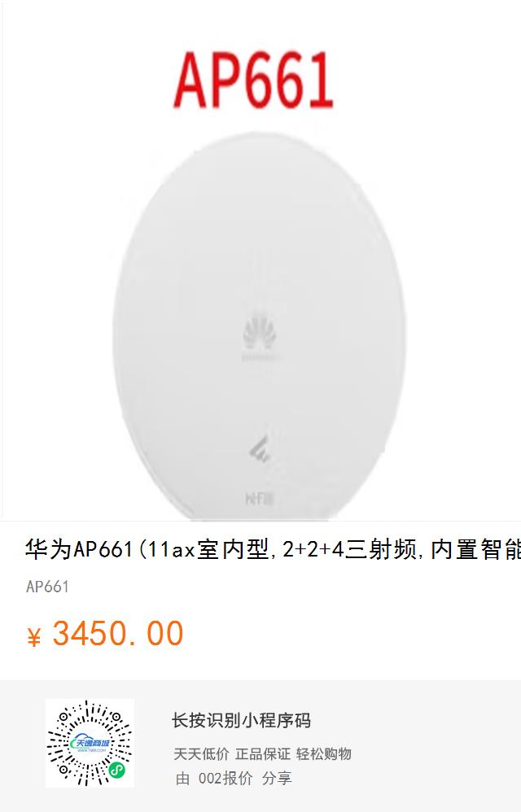Open the 华为AP661 product title
Image resolution: width=521 pixels, height=812 pixels.
(x=273, y=549)
